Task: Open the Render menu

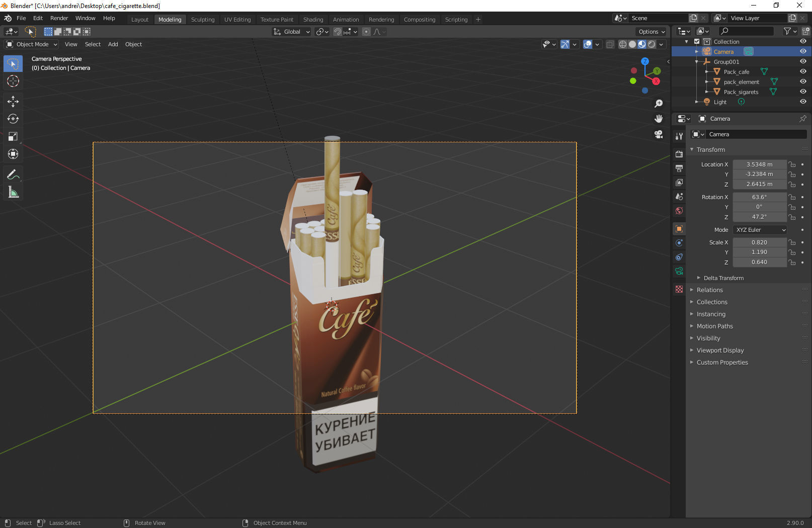Action: [x=59, y=18]
